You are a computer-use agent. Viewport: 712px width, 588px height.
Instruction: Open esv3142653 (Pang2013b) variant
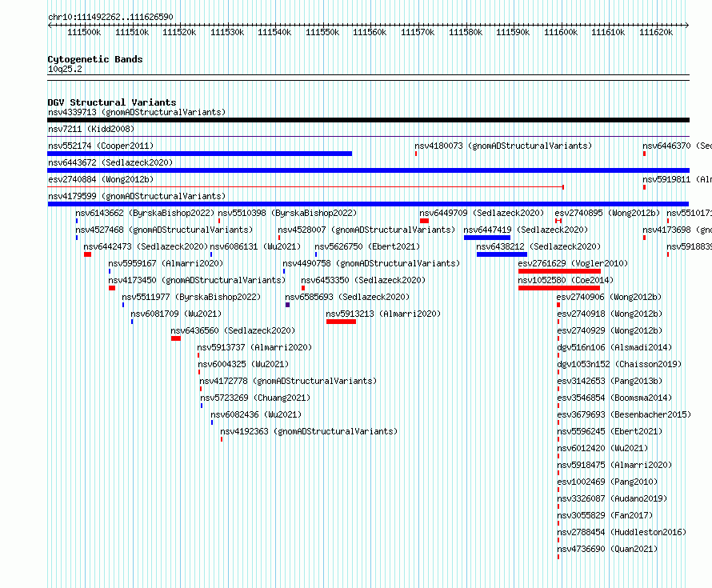click(610, 381)
